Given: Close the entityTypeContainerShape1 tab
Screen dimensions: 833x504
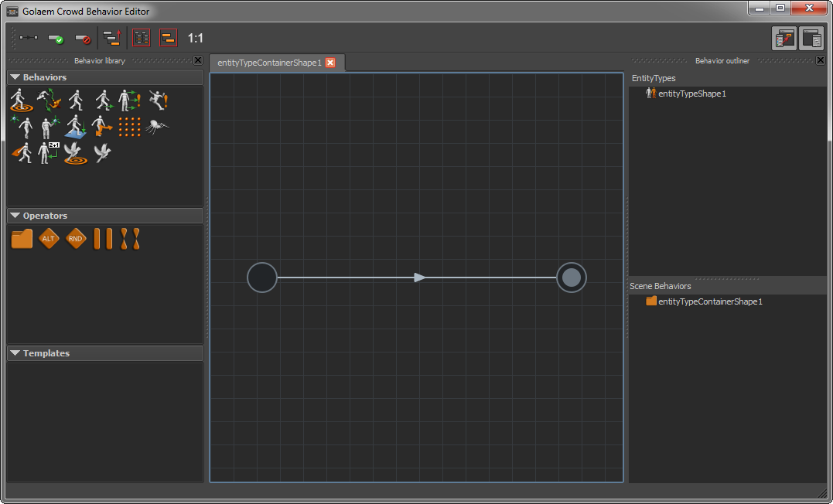Looking at the screenshot, I should [330, 63].
